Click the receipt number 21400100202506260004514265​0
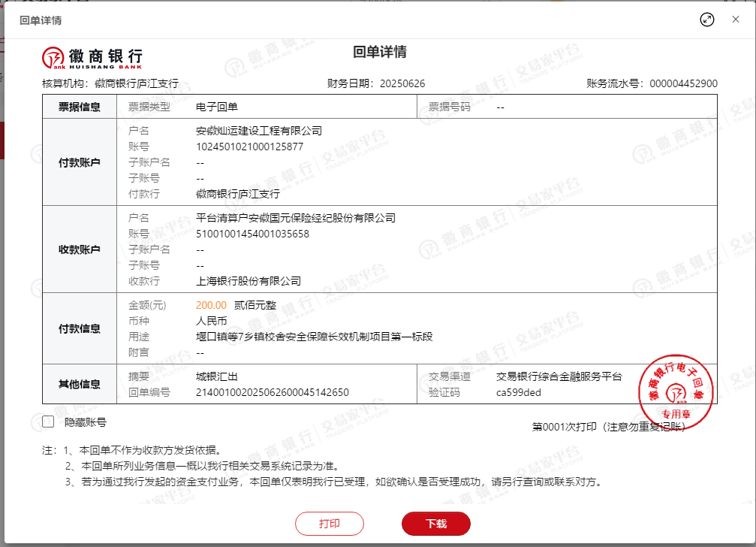756x547 pixels. (272, 392)
